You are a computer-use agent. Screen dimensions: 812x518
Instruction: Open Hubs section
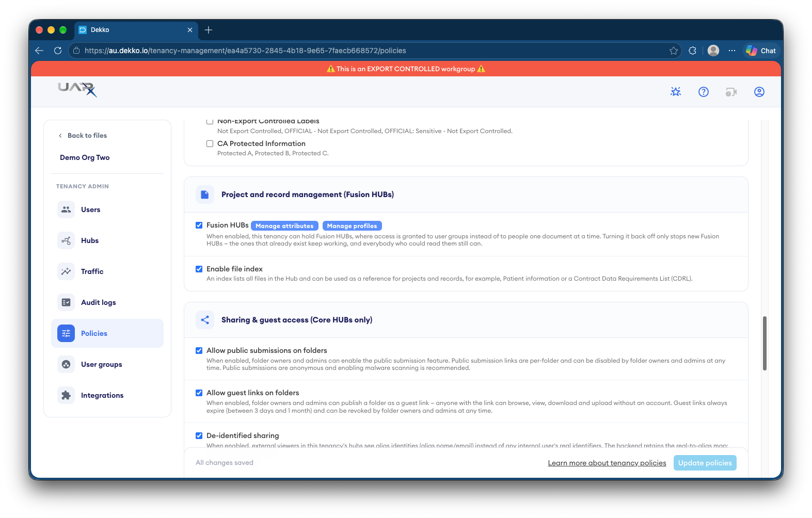coord(107,240)
